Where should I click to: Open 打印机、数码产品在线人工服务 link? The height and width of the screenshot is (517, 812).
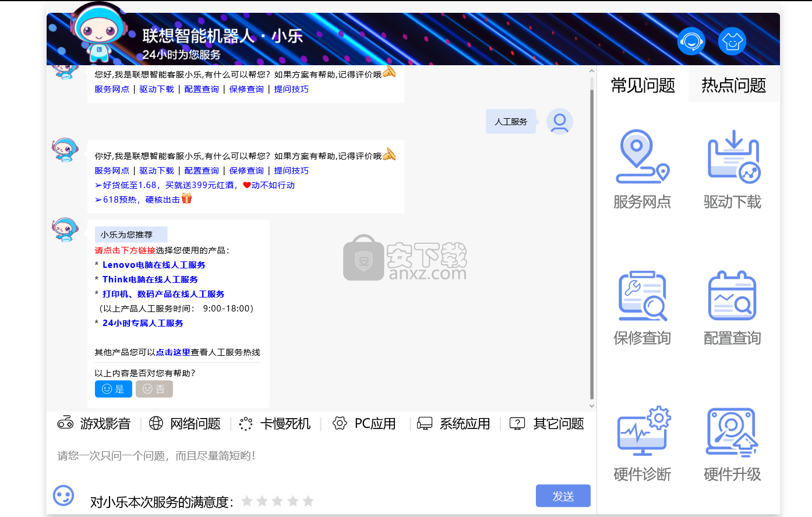coord(164,294)
